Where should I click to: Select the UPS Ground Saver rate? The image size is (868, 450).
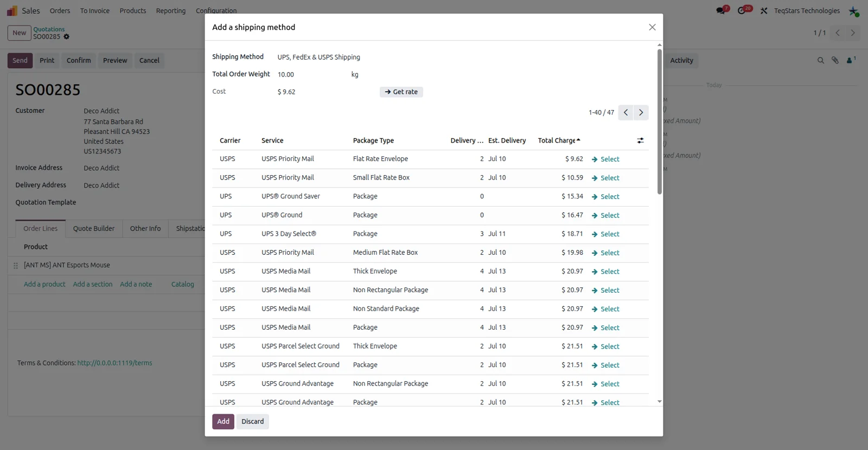coord(605,197)
